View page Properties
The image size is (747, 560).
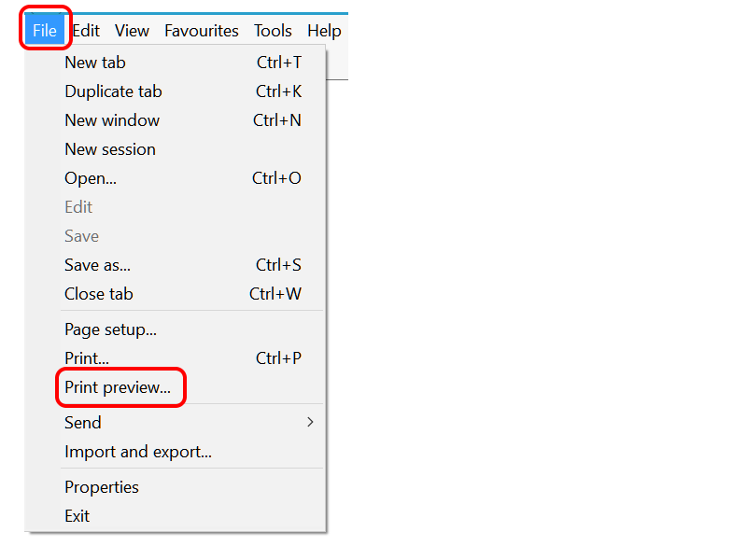101,486
